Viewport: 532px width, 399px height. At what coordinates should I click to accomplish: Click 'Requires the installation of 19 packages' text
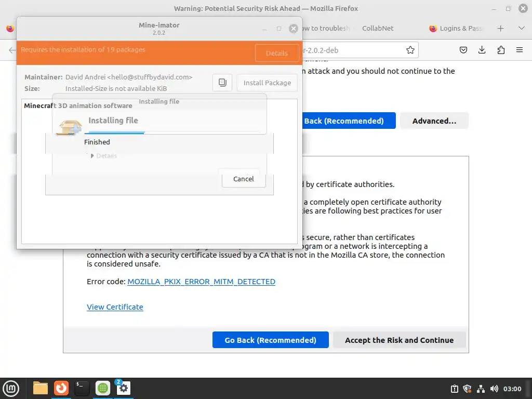[83, 49]
